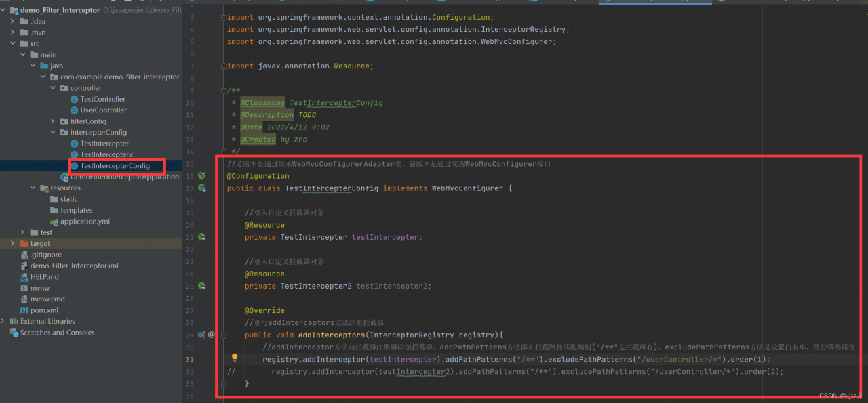The width and height of the screenshot is (868, 403).
Task: Click the Scratches and Consoles icon
Action: (x=14, y=333)
